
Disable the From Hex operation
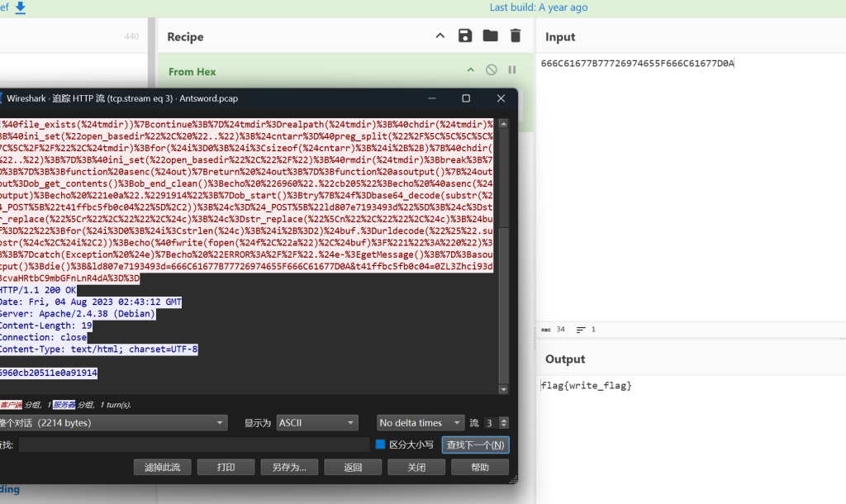pos(492,71)
